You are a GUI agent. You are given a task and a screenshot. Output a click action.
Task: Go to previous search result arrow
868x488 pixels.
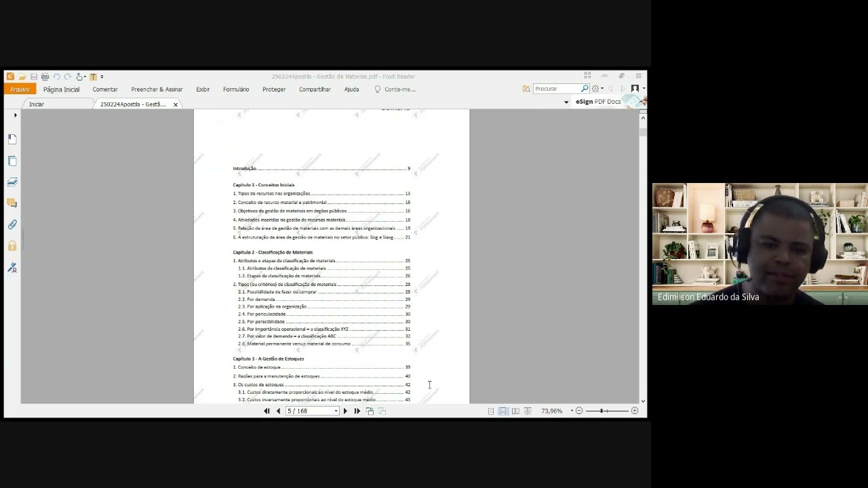(610, 89)
